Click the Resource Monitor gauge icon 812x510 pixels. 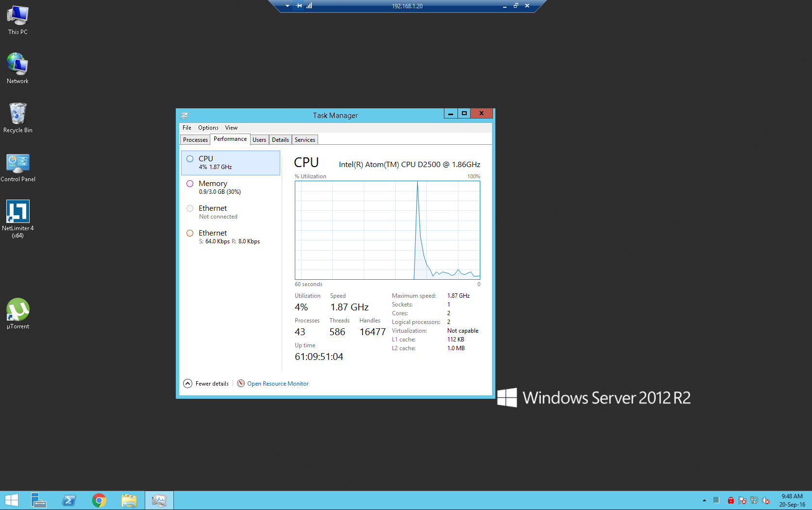241,383
